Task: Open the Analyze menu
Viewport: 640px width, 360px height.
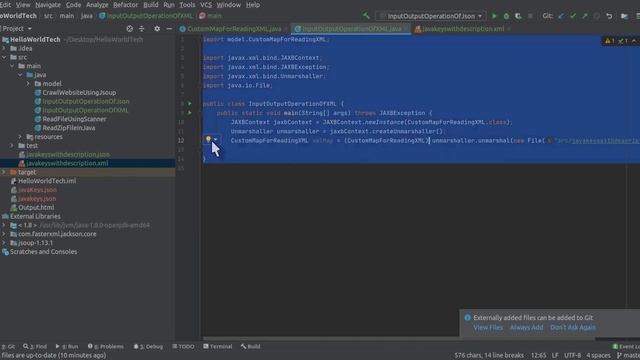Action: tap(97, 5)
